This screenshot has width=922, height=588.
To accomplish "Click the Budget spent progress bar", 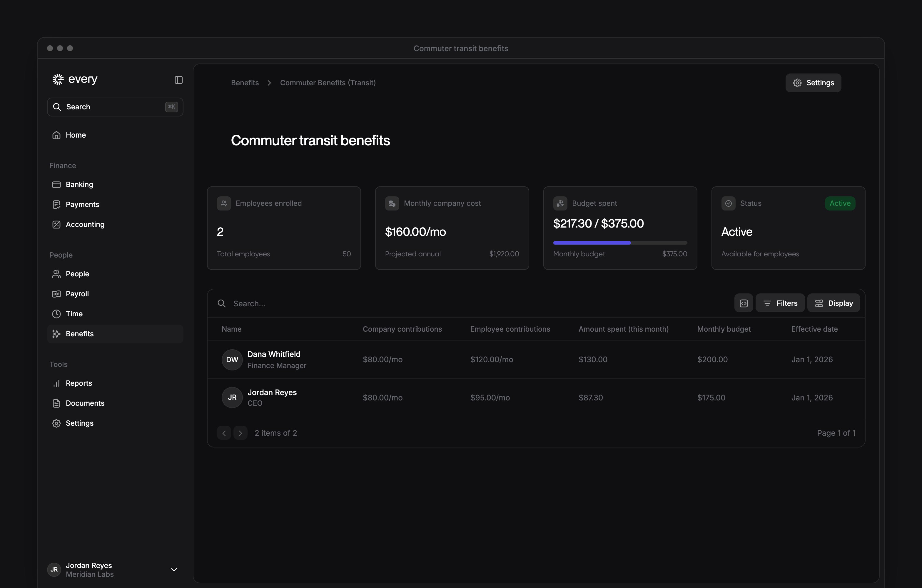I will (x=620, y=243).
